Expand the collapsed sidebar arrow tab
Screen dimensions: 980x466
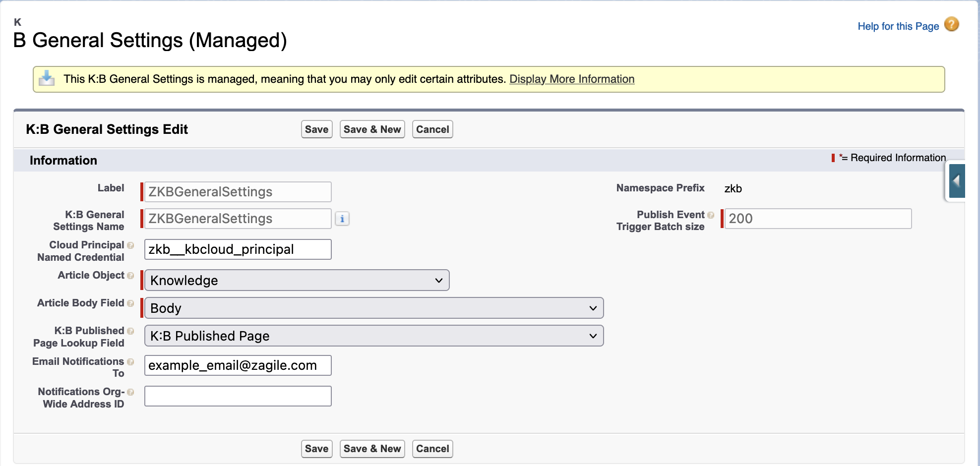coord(957,181)
